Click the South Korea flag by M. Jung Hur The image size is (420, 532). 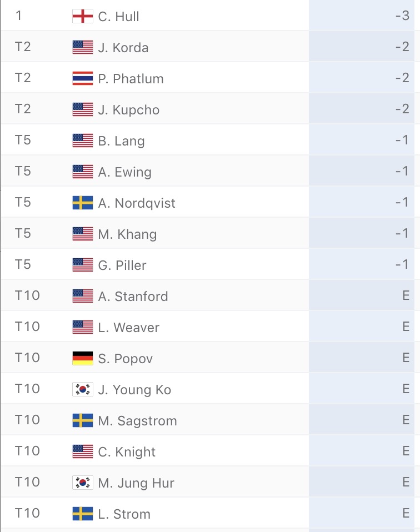[x=83, y=483]
